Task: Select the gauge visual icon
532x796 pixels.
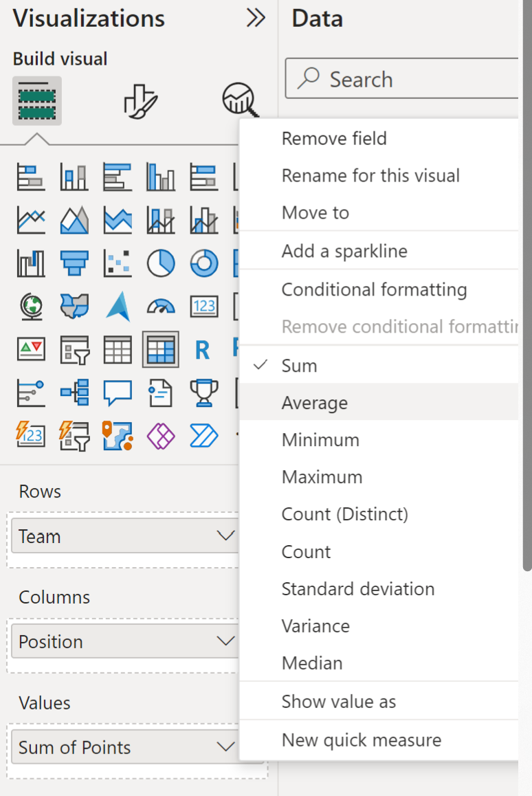Action: click(x=161, y=307)
